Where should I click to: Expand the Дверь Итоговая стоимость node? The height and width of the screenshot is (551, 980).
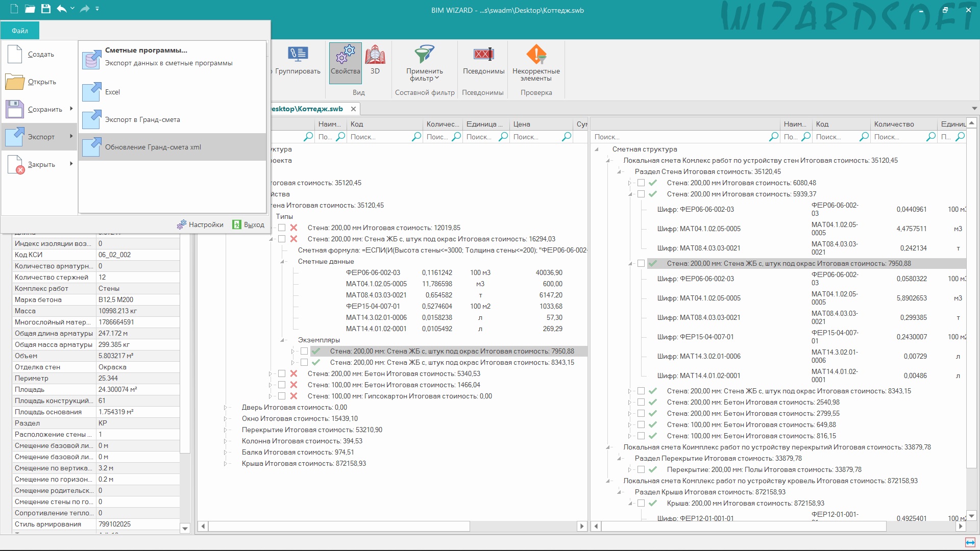point(226,407)
